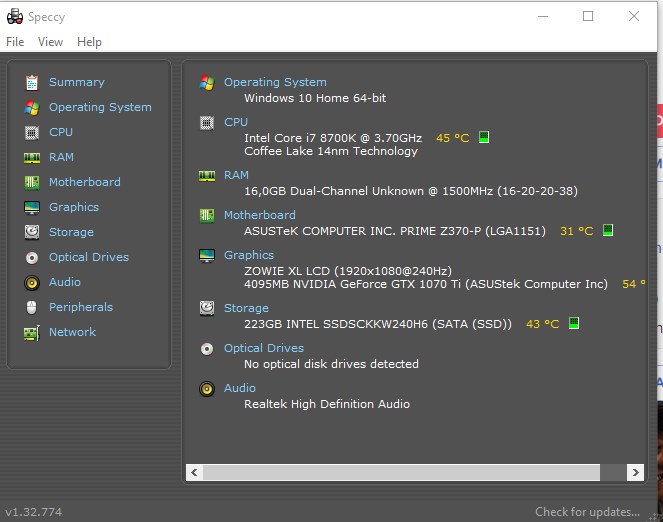
Task: Click Realtek High Definition Audio text
Action: [x=327, y=404]
